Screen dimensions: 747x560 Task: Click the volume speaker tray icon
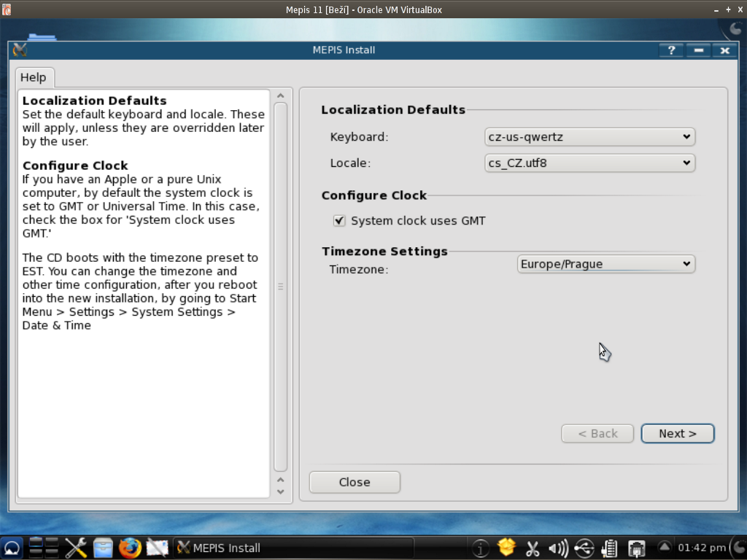coord(558,548)
